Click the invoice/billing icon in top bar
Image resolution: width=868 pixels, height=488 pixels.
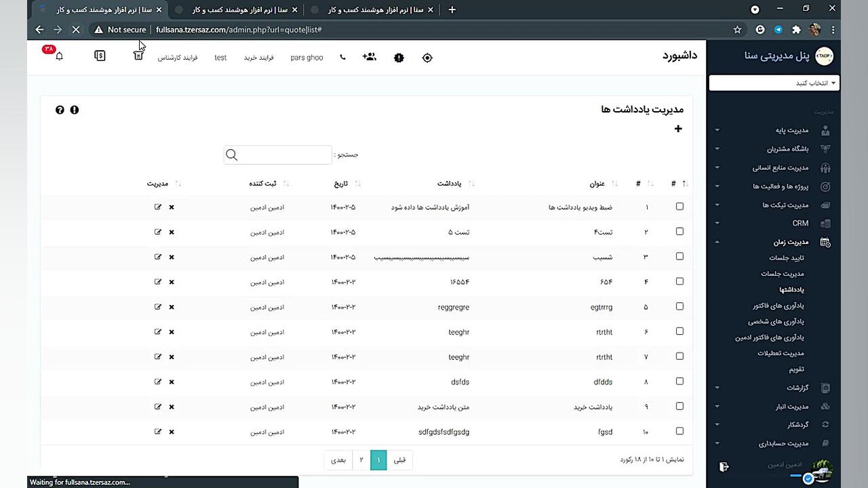(100, 56)
